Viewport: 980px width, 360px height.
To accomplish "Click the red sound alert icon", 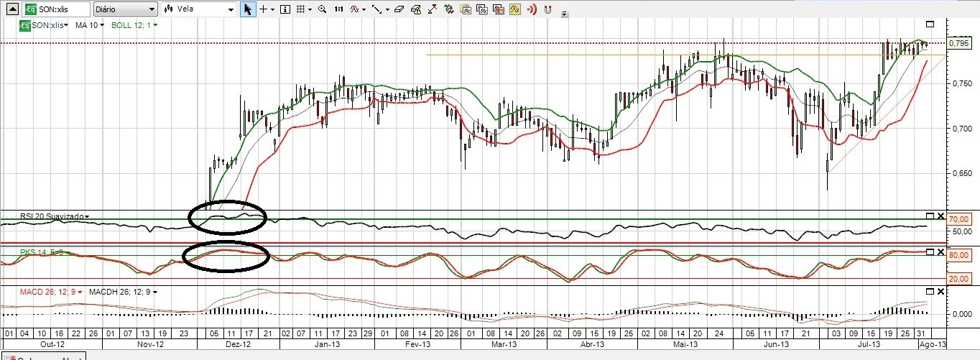I will tap(532, 9).
